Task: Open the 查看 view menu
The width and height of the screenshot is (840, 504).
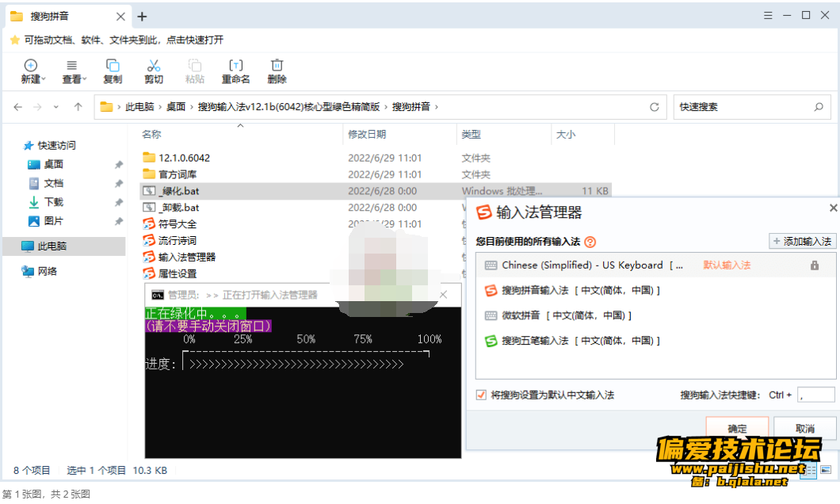Action: tap(74, 71)
